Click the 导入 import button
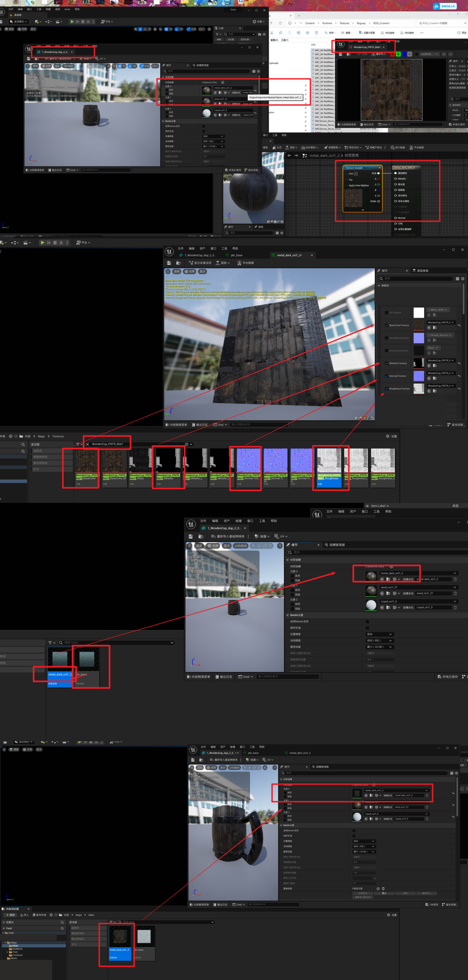 tap(24, 915)
